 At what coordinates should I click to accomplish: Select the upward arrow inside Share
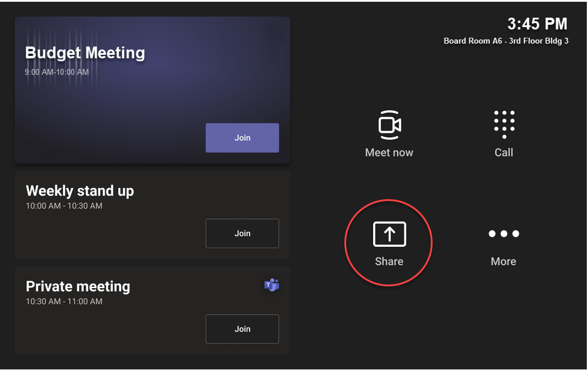click(388, 233)
